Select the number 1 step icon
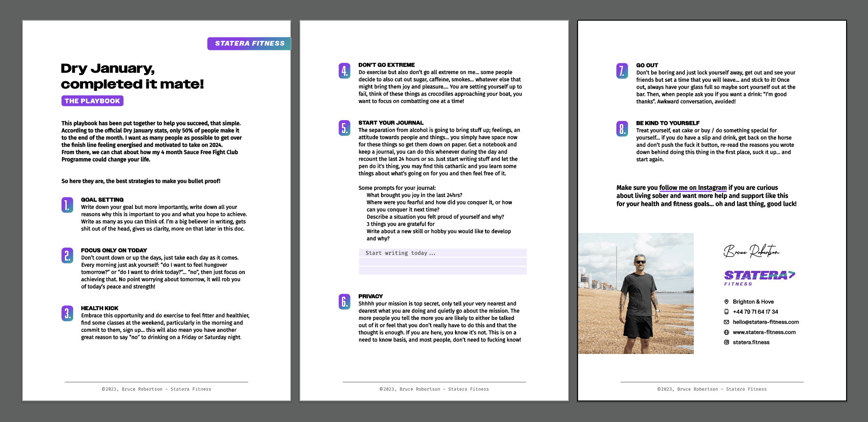Viewport: 868px width, 422px height. (67, 205)
